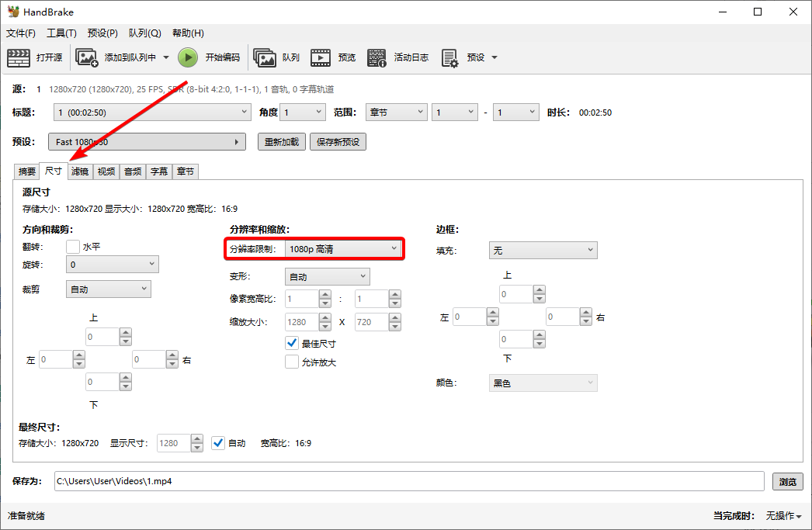Click the 预览 (Preview) toolbar icon
Viewport: 812px width, 530px height.
pyautogui.click(x=321, y=57)
